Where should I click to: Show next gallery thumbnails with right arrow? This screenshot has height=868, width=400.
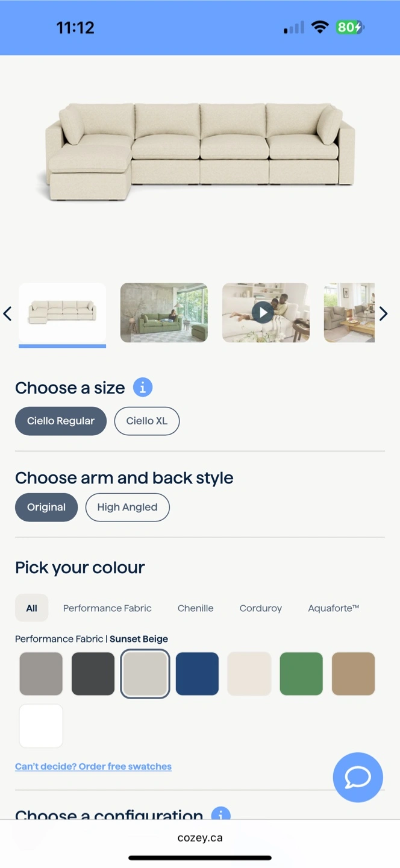pyautogui.click(x=384, y=313)
